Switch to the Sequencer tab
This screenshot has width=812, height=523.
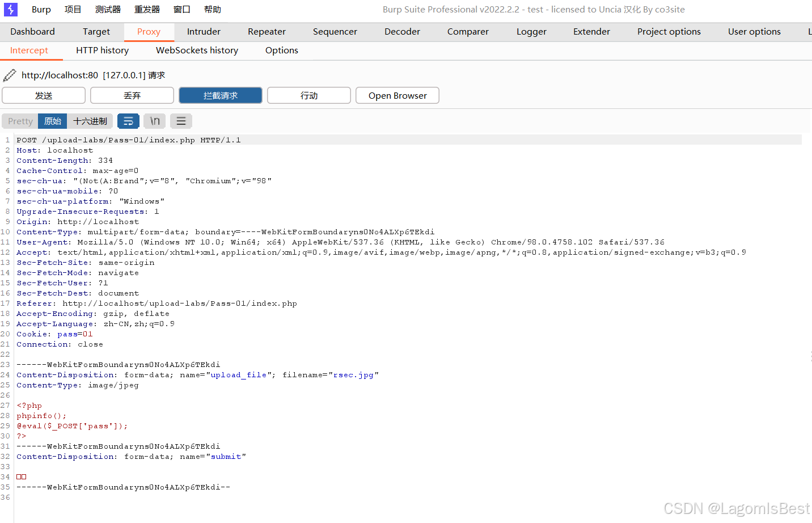tap(335, 32)
